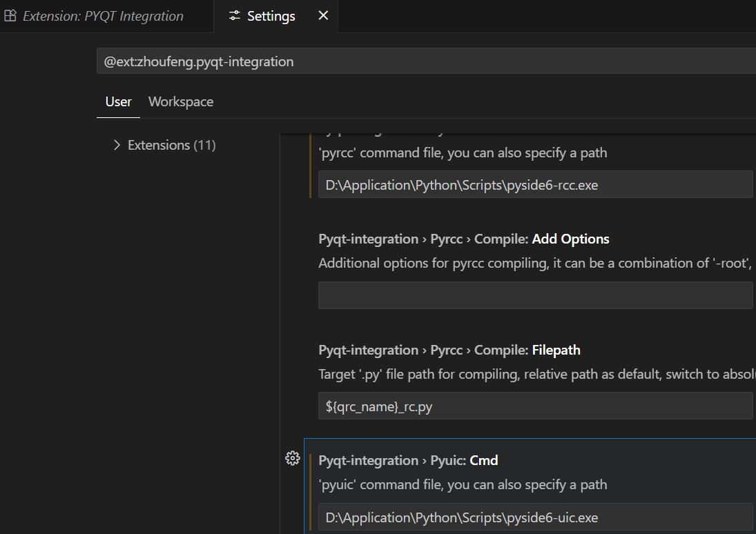Select the Pyrcc Compile: Filepath heading

(x=449, y=350)
